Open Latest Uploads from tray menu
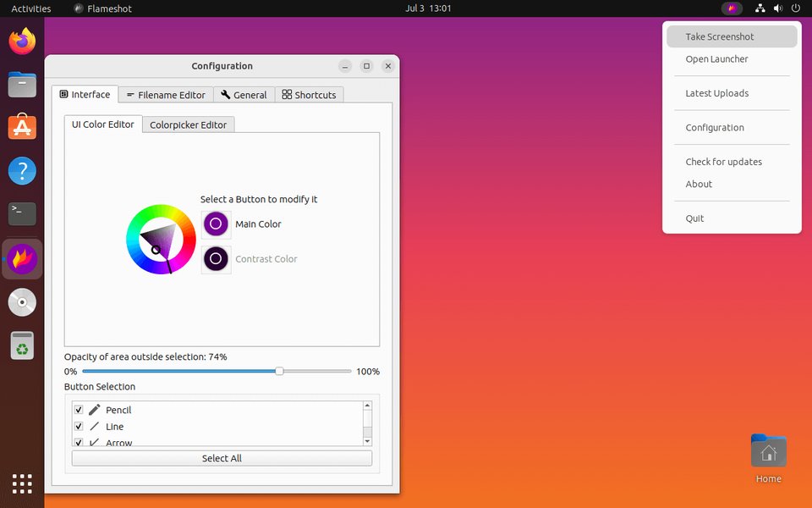Screen dimensions: 812x508 pos(732,93)
